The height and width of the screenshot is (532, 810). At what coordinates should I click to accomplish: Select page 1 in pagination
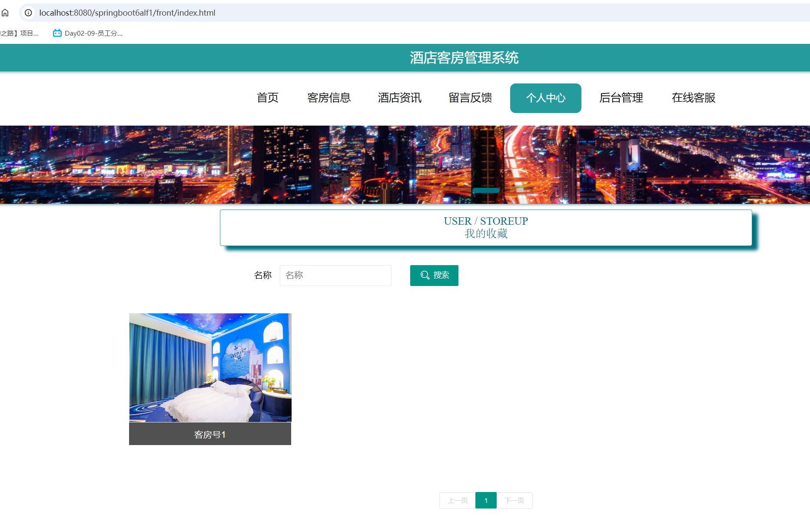(486, 501)
